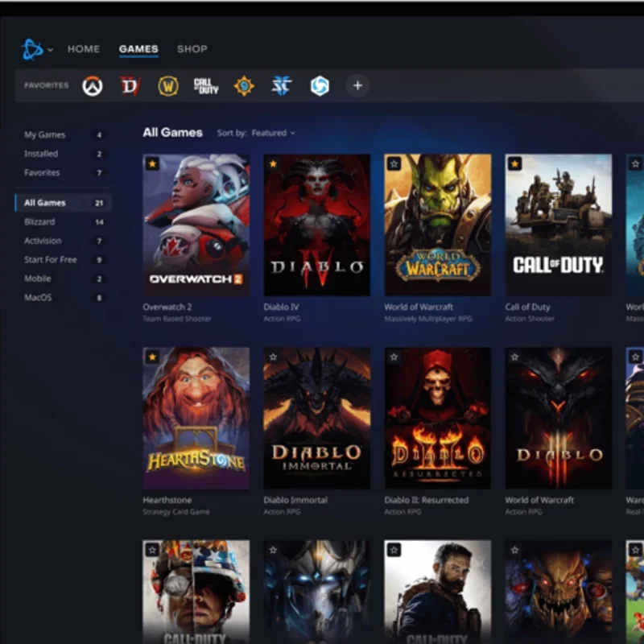The image size is (644, 644).
Task: Switch to the Shop tab
Action: [x=192, y=49]
